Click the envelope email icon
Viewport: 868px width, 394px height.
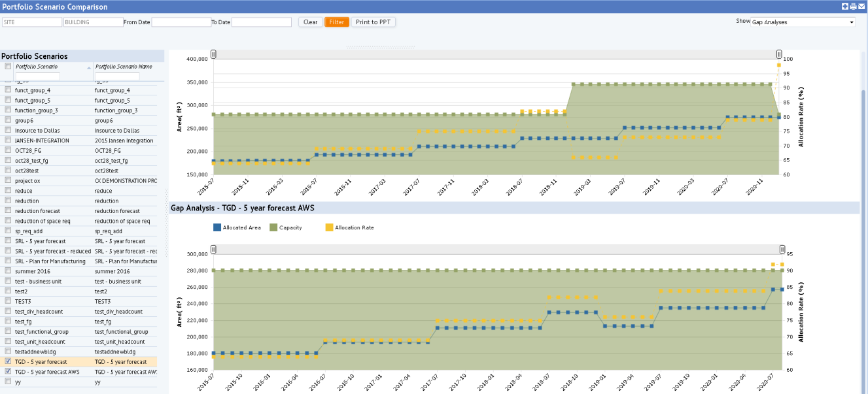861,7
